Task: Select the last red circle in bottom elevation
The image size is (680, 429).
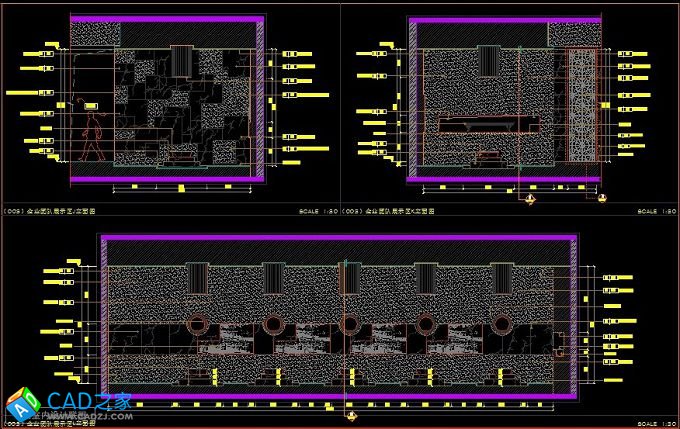Action: pos(502,326)
